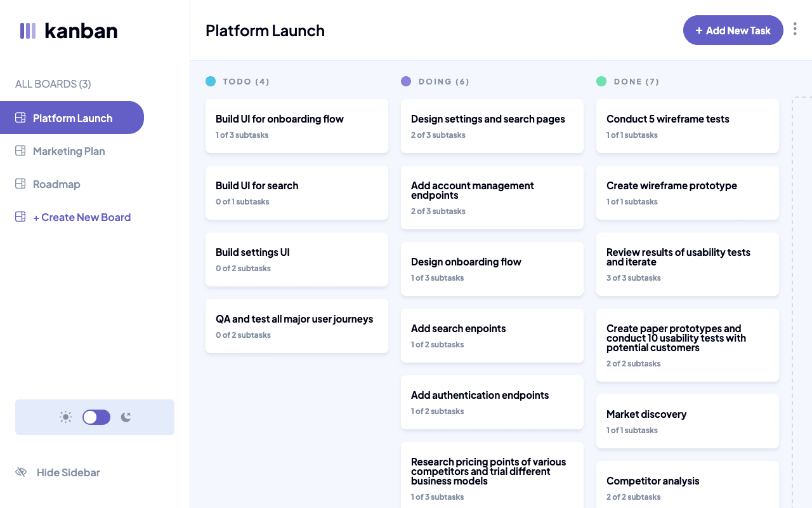Click the board icon beside Create New Board

tap(21, 217)
